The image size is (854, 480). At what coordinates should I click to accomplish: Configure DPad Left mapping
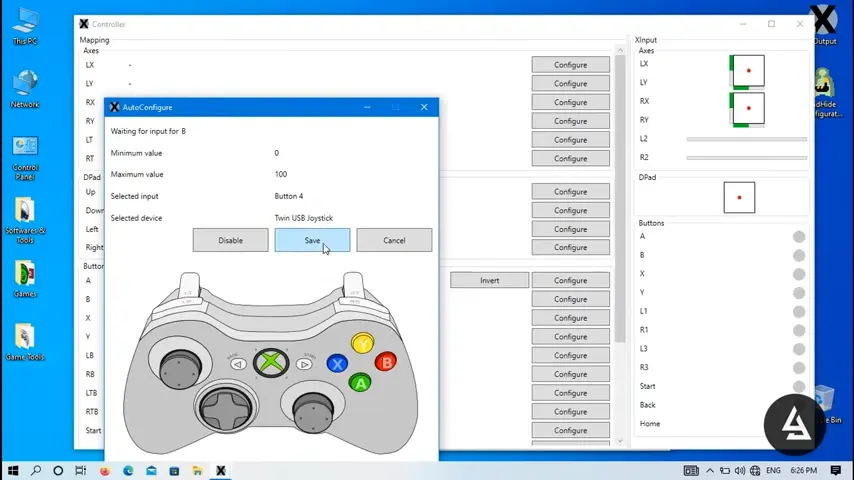pyautogui.click(x=570, y=229)
